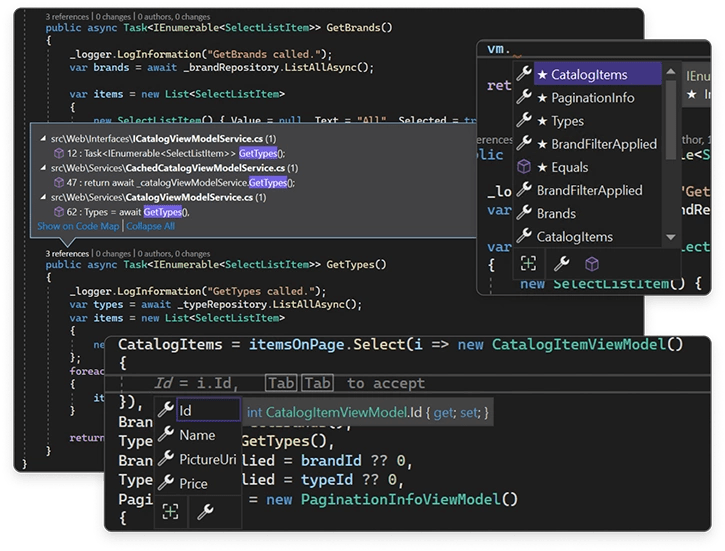Click the "GetBrands called." string literal
Viewport: 725px width, 551px height.
click(x=264, y=55)
